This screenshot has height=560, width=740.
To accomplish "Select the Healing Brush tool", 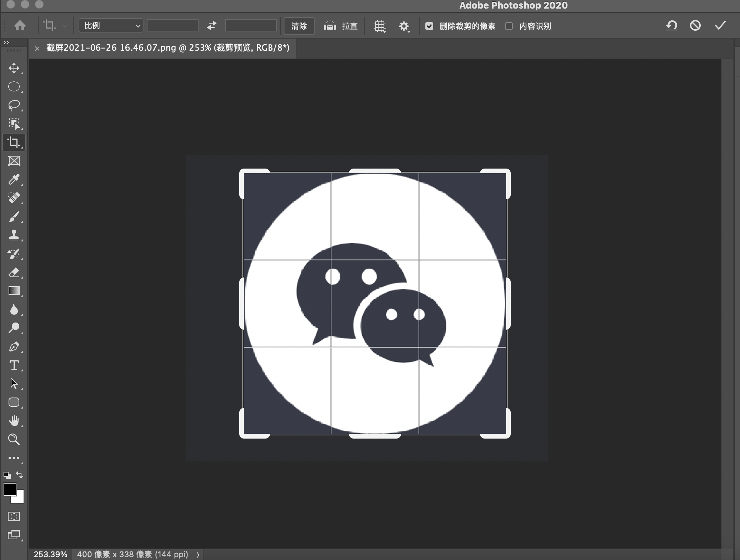I will [14, 198].
